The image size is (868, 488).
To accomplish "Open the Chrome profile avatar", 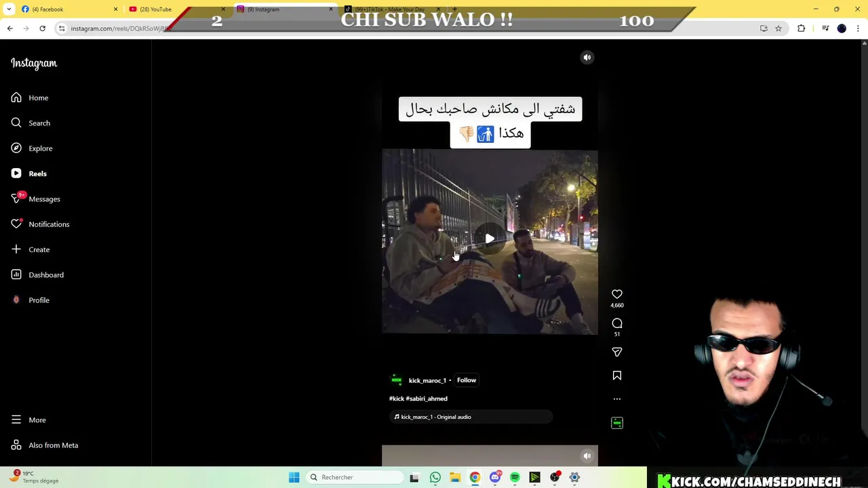I will click(x=842, y=28).
